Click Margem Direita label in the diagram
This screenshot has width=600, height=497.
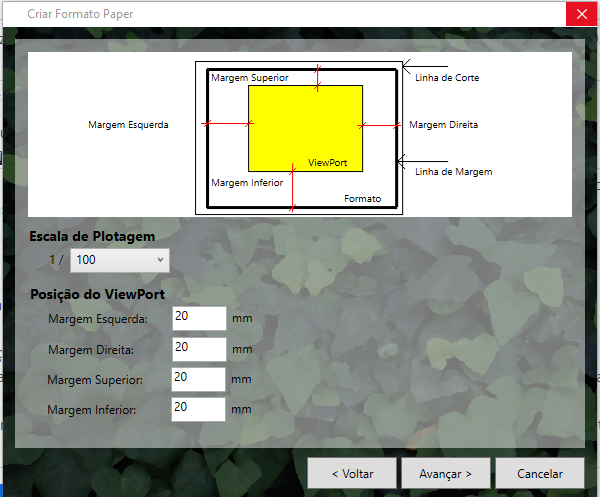[443, 125]
